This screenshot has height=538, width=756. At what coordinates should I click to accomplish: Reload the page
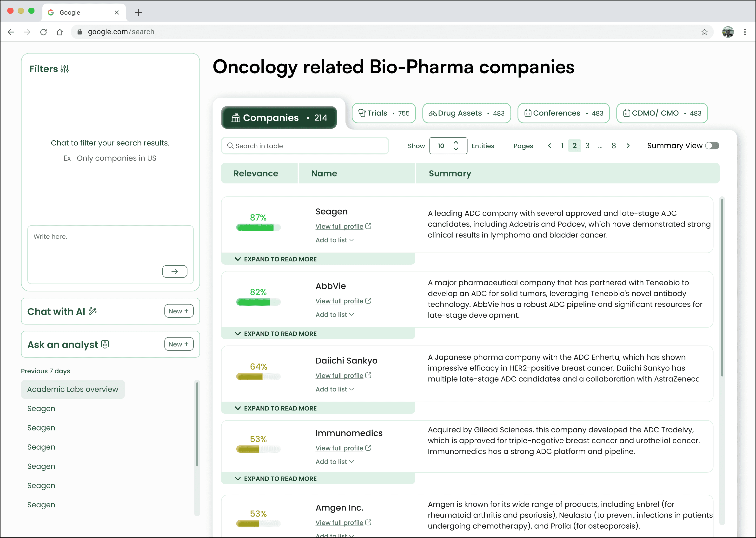(x=43, y=32)
